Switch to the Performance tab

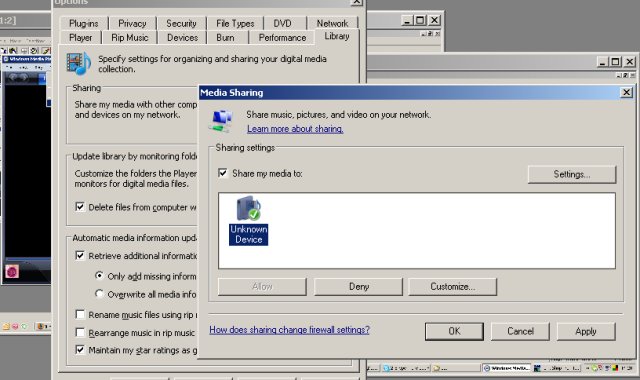pos(282,38)
